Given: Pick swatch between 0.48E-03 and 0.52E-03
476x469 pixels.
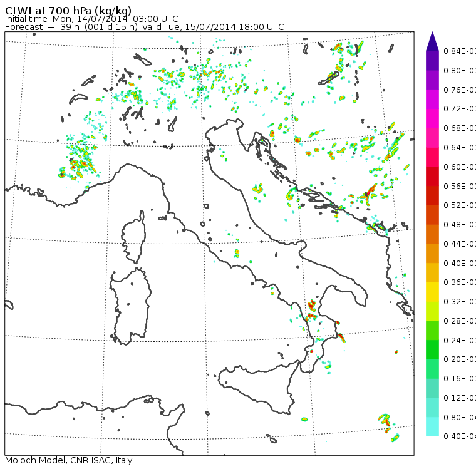Looking at the screenshot, I should point(432,215).
